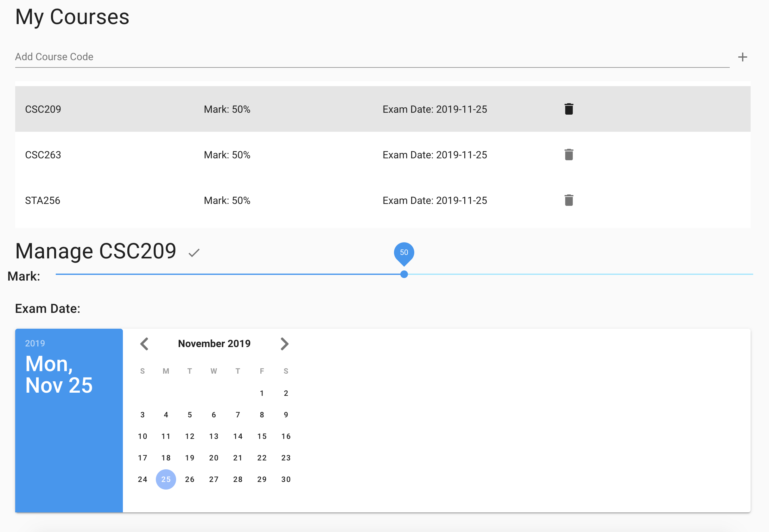Viewport: 769px width, 532px height.
Task: Pick November 26 in the calendar
Action: (190, 479)
